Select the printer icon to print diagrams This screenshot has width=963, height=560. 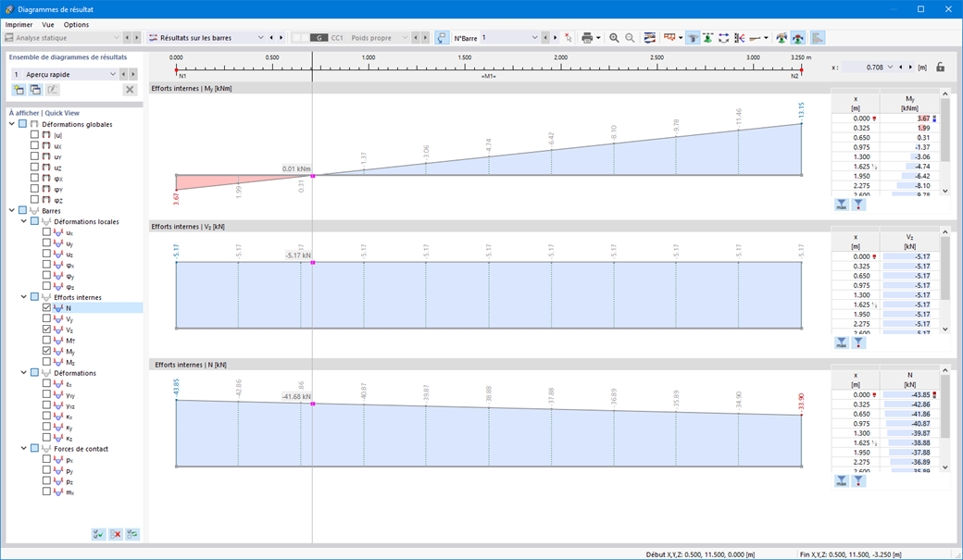[x=587, y=38]
